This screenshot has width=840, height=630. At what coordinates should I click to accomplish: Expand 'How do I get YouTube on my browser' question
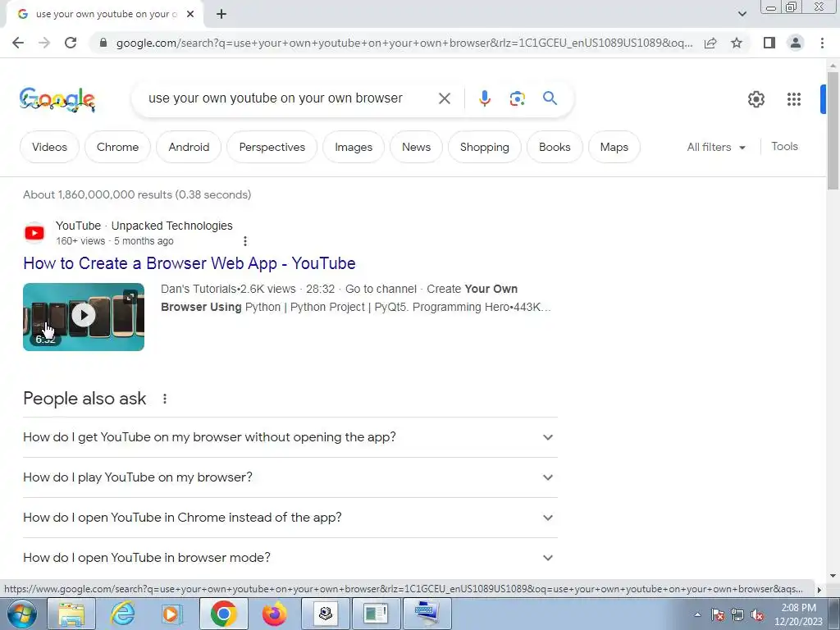[290, 437]
